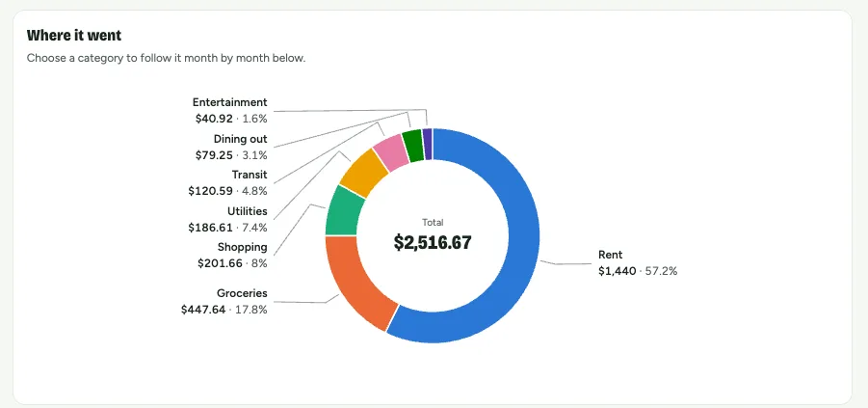Click the $40.92 · 1.6% value

click(231, 119)
